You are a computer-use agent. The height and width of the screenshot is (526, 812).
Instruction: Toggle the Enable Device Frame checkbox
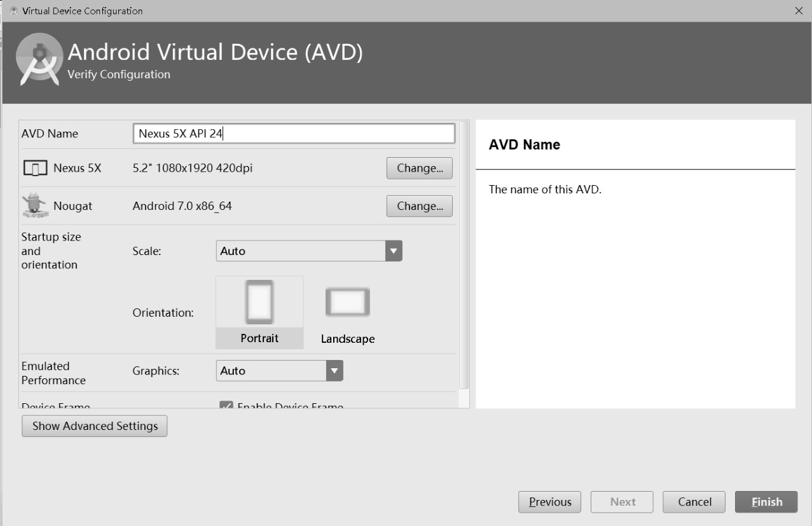click(226, 406)
